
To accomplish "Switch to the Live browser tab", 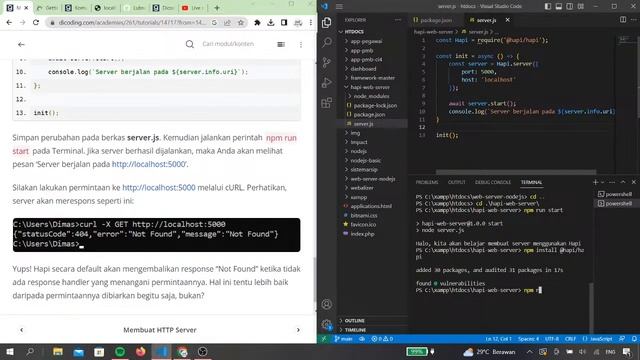I will 193,8.
